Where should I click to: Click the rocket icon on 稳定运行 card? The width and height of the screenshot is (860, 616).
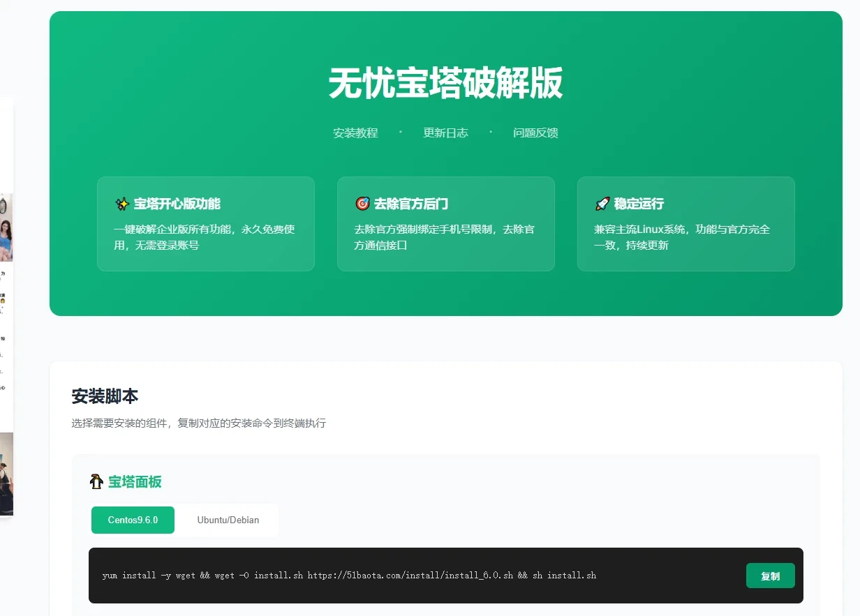[601, 203]
